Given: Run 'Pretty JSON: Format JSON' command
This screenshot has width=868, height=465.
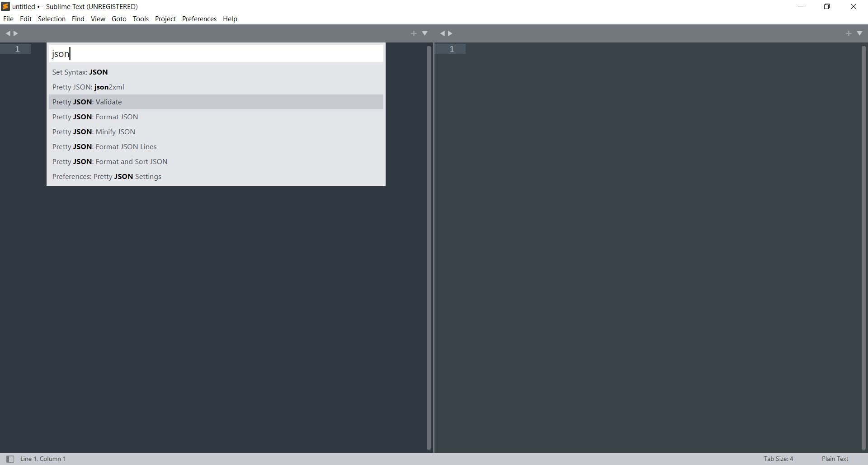Looking at the screenshot, I should (216, 117).
